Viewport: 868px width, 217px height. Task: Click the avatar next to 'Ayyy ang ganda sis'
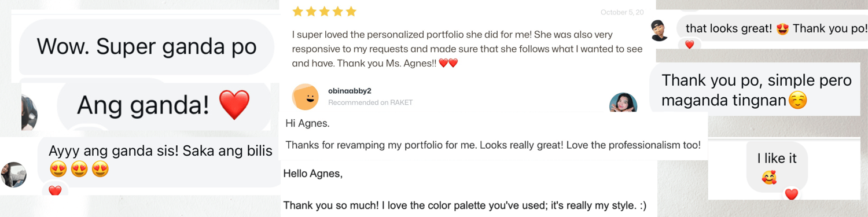[13, 175]
